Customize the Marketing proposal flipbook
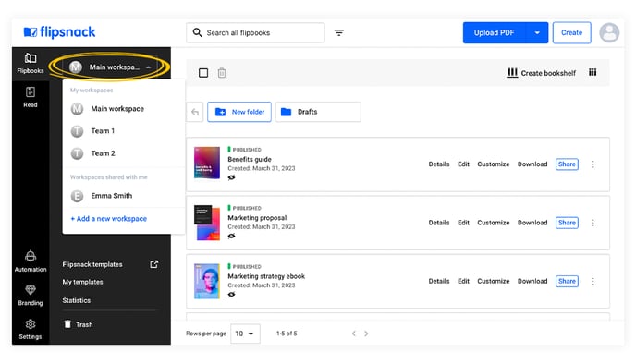 [494, 223]
